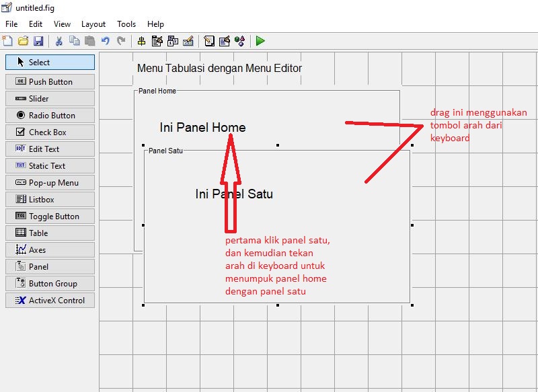The image size is (538, 392).
Task: Save untitled.fig using the Save icon
Action: tap(40, 40)
